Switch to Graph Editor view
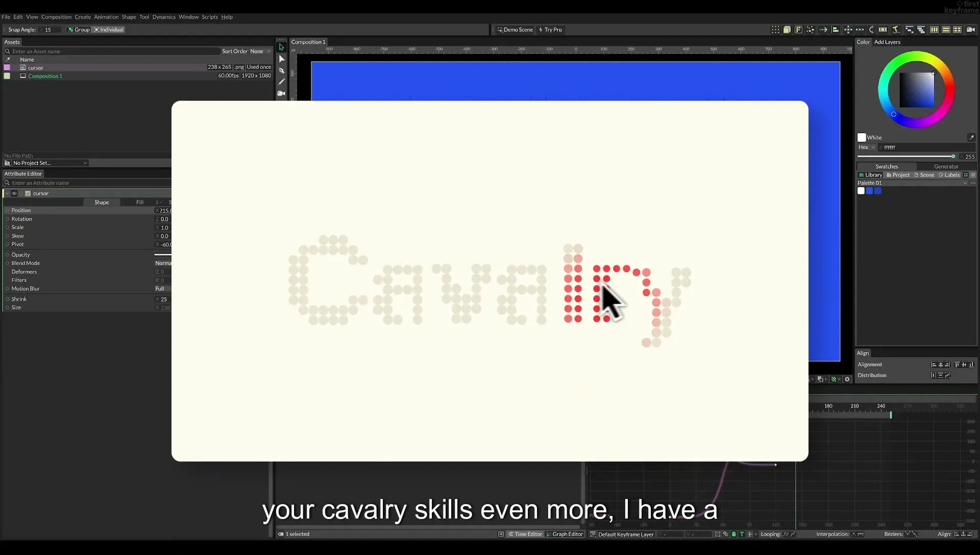Viewport: 980px width, 555px height. 565,534
